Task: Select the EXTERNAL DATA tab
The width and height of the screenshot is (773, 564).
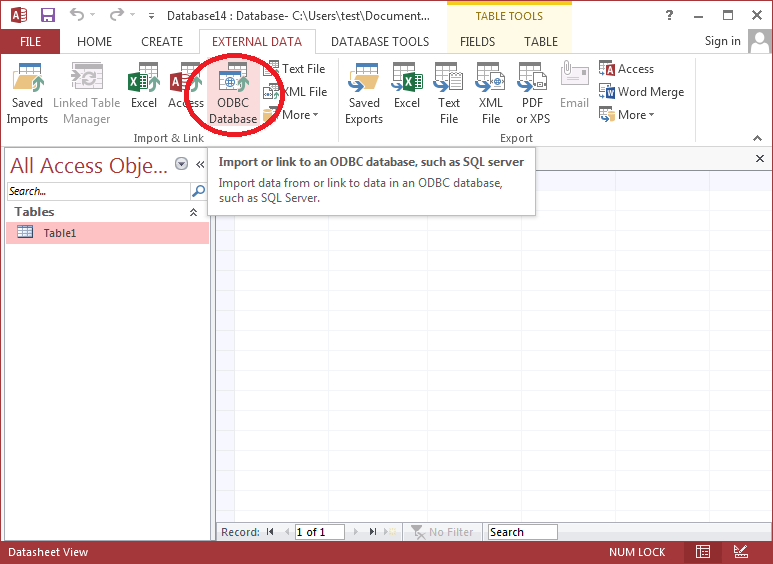Action: click(x=257, y=41)
